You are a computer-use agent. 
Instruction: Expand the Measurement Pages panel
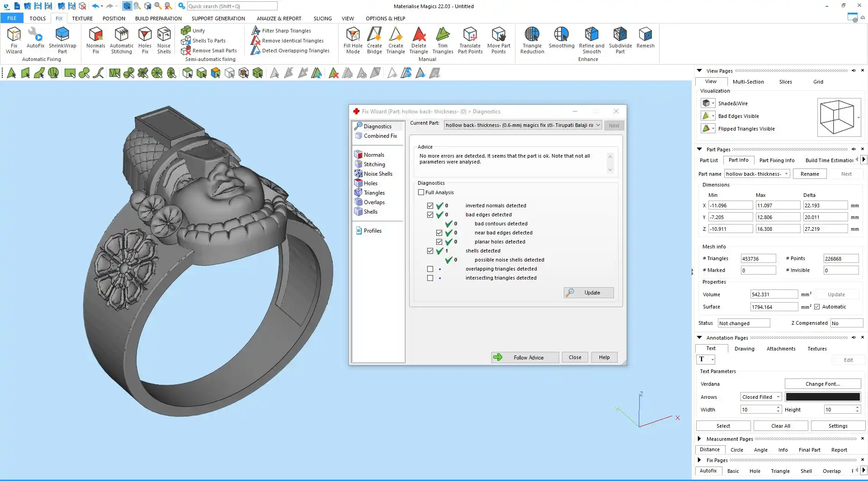pyautogui.click(x=699, y=439)
